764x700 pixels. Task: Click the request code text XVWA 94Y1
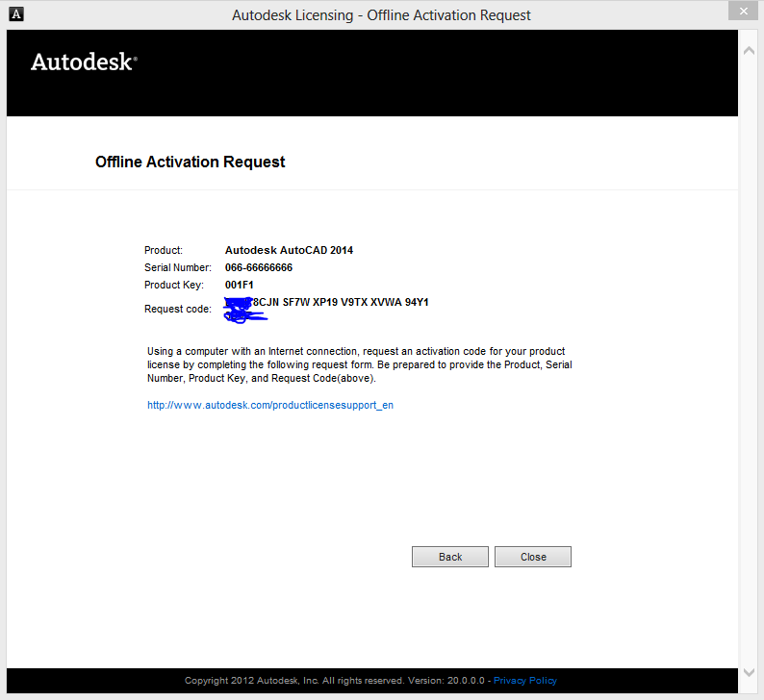399,302
